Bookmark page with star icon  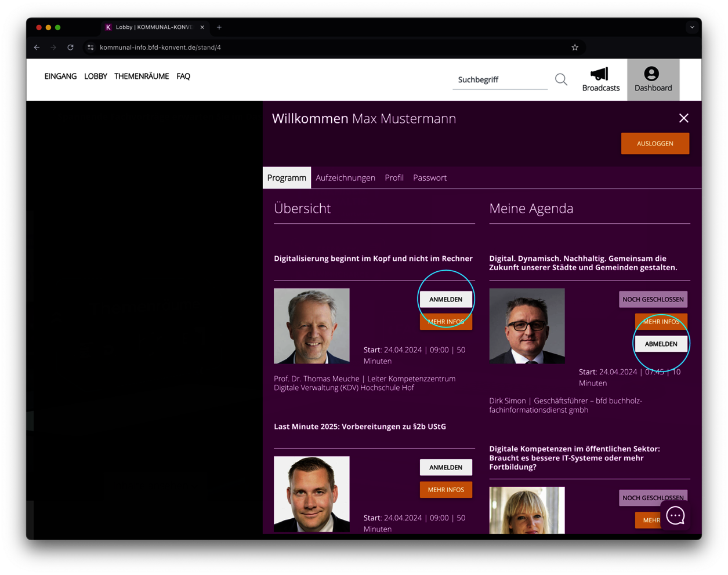point(575,48)
